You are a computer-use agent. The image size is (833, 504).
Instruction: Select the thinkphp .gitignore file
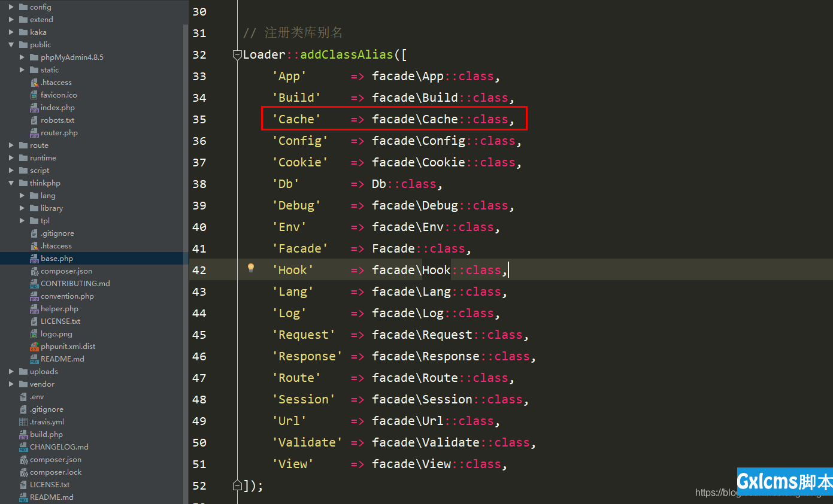coord(57,233)
